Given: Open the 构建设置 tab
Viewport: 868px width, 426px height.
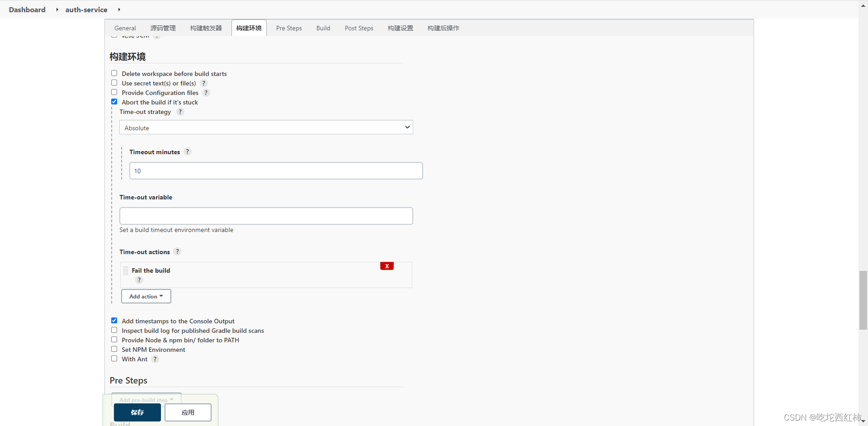Looking at the screenshot, I should (x=401, y=28).
